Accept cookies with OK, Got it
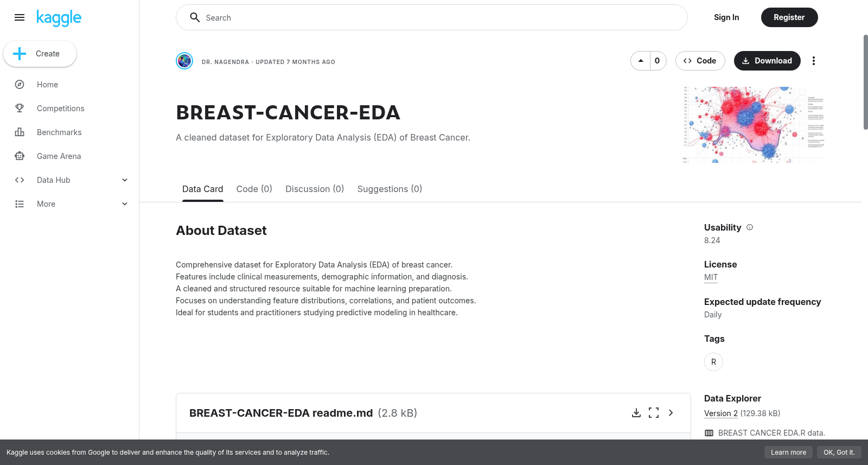The width and height of the screenshot is (868, 465). (839, 453)
